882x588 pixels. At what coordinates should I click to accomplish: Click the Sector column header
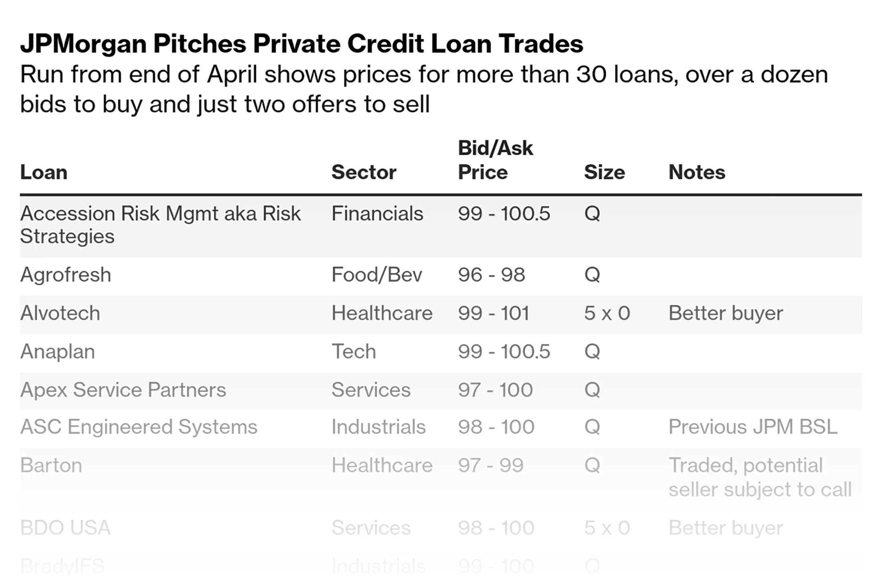[364, 172]
